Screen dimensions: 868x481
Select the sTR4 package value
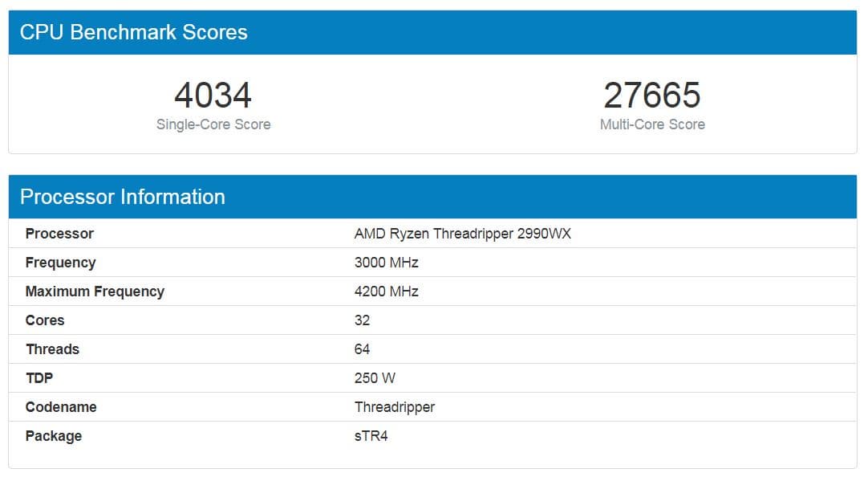click(x=371, y=435)
